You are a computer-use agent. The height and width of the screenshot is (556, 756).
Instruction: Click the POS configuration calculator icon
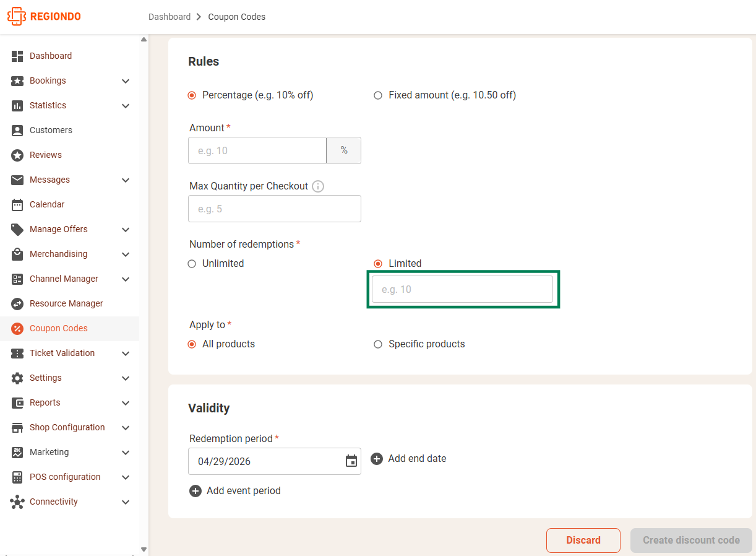[17, 477]
